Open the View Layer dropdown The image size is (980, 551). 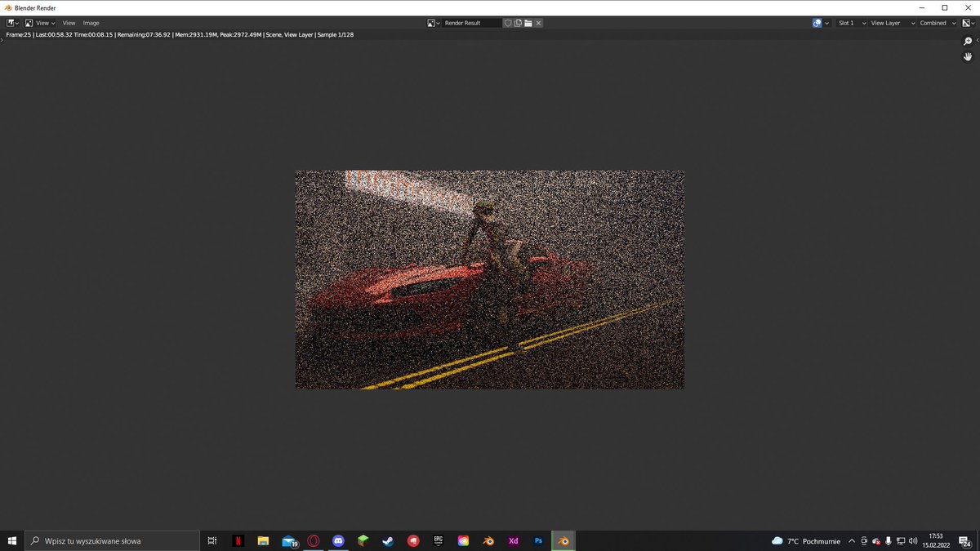(893, 23)
